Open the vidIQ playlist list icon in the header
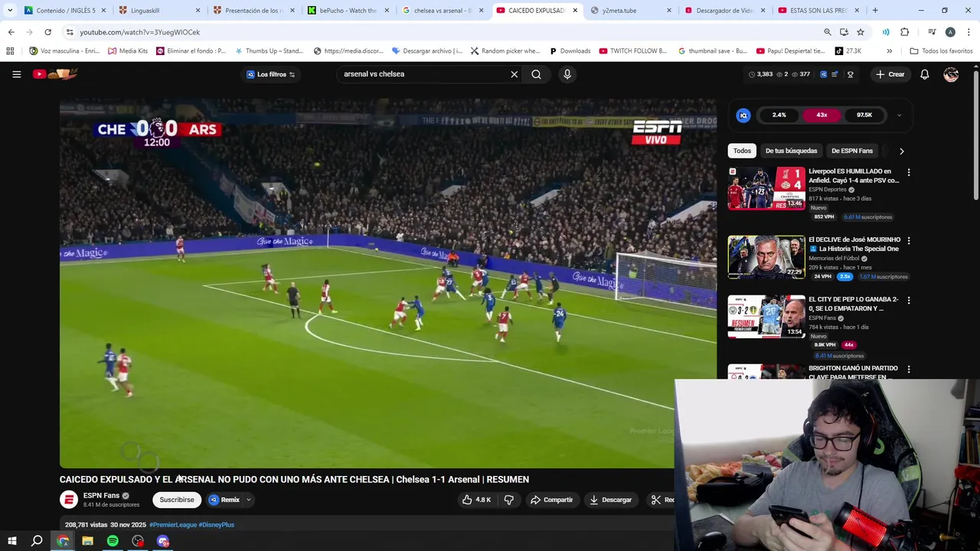This screenshot has width=980, height=551. (835, 74)
